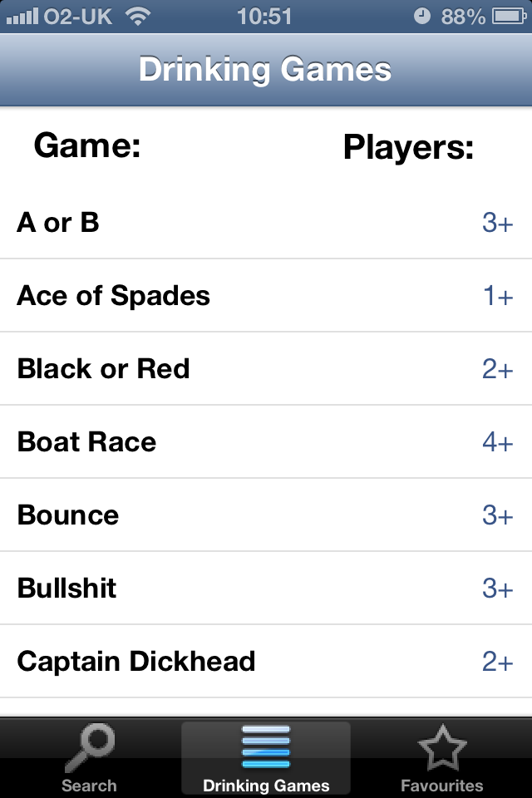
Task: Tap the 4+ players count for Boat Race
Action: (x=497, y=443)
